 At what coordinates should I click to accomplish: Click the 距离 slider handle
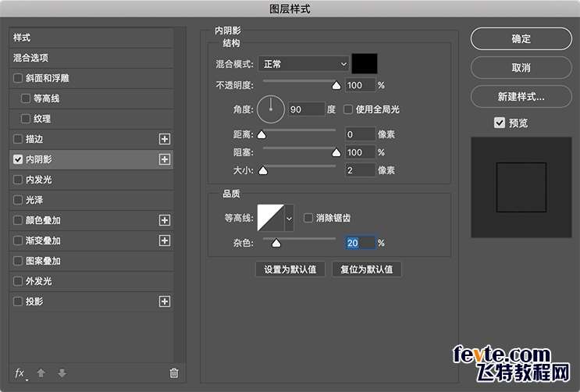click(262, 134)
